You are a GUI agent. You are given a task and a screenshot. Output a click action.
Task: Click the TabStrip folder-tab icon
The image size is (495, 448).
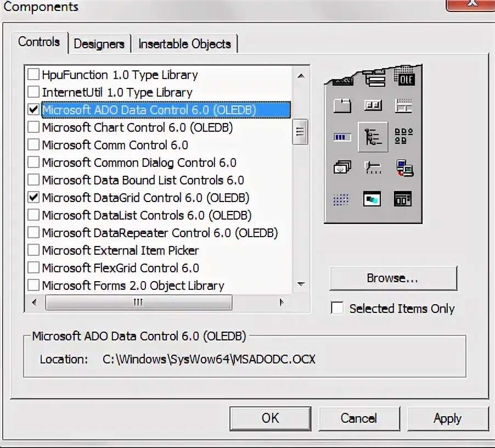click(x=342, y=106)
